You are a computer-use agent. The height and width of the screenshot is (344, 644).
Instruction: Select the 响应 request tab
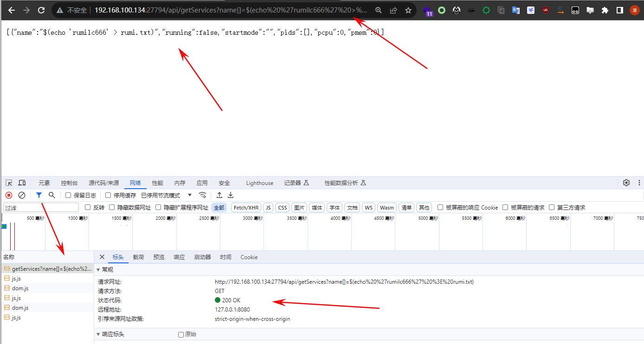point(179,257)
